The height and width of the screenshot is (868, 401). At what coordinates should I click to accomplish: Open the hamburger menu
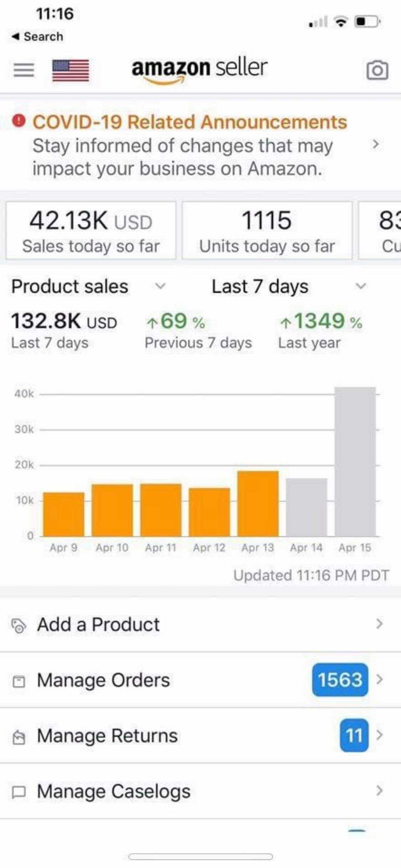coord(24,70)
